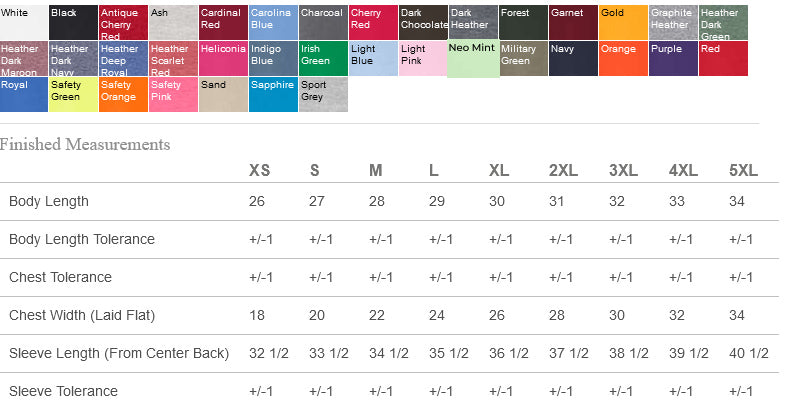This screenshot has width=785, height=410.
Task: Select the Sleeve Length (From Center Back) label
Action: tap(119, 353)
